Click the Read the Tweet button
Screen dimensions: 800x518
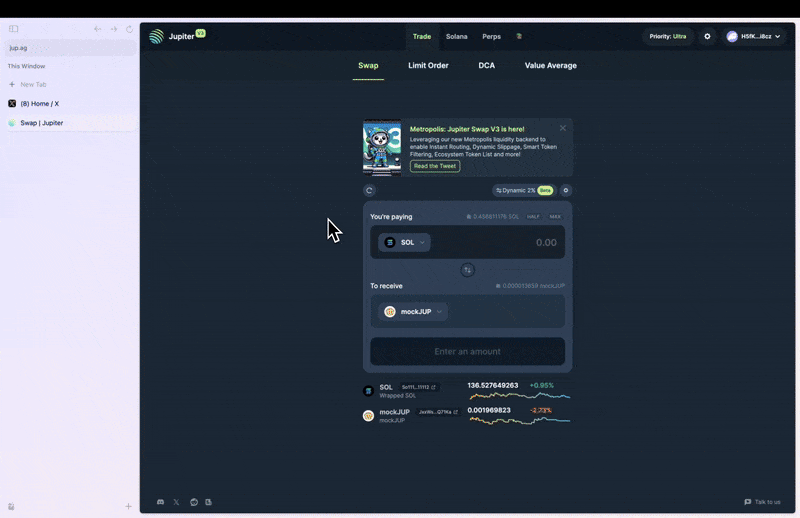(x=435, y=166)
